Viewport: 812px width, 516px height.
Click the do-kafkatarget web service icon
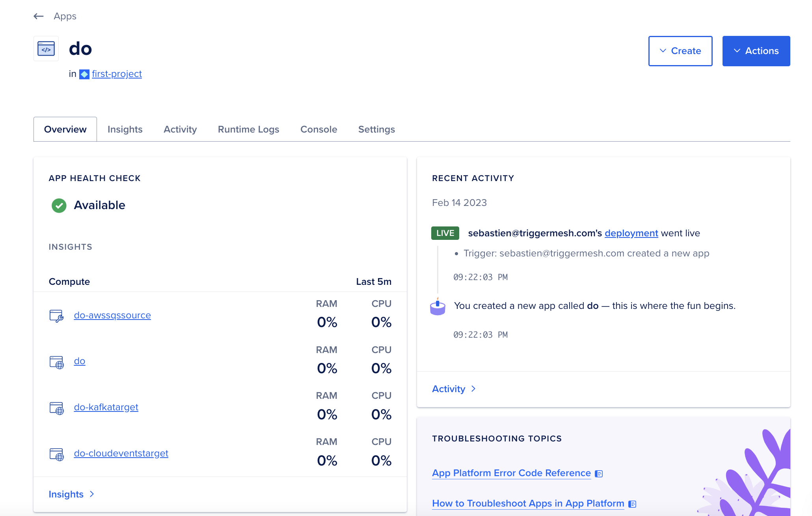click(x=56, y=408)
